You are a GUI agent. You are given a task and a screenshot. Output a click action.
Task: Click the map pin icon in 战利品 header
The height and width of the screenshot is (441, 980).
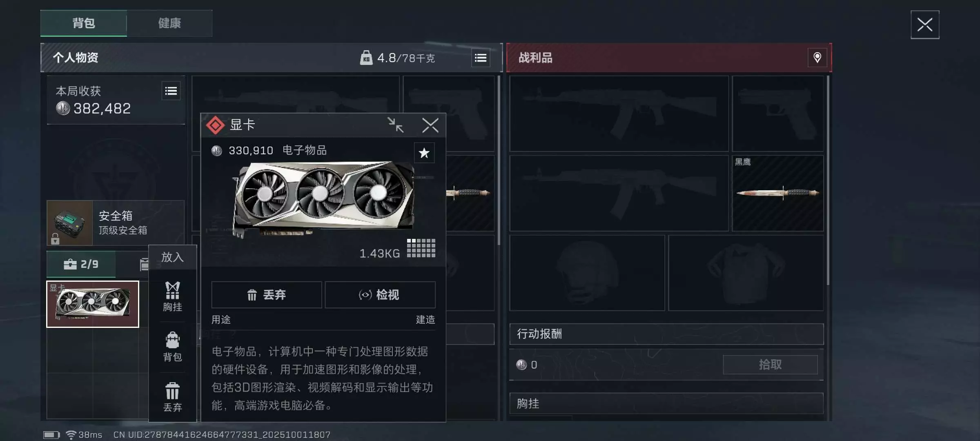tap(817, 58)
